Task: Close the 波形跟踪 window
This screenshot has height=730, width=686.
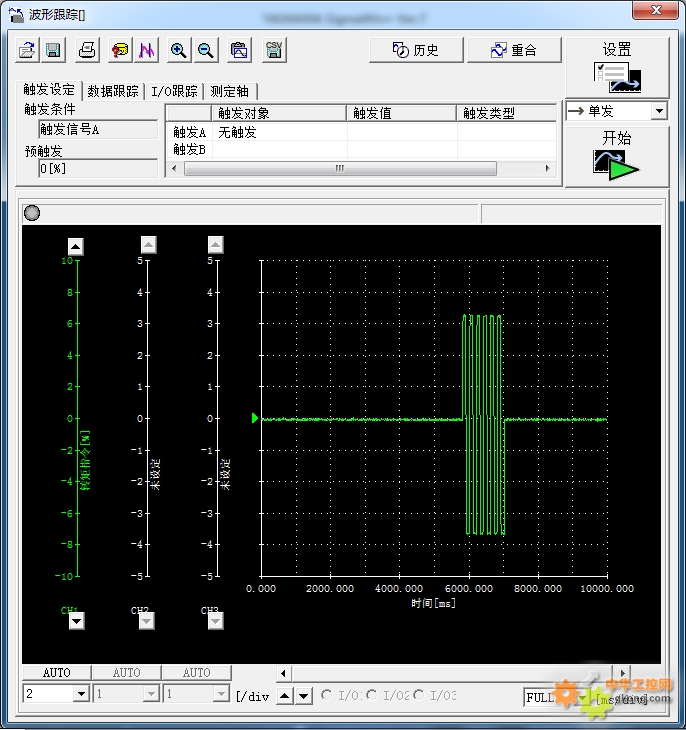Action: (655, 10)
